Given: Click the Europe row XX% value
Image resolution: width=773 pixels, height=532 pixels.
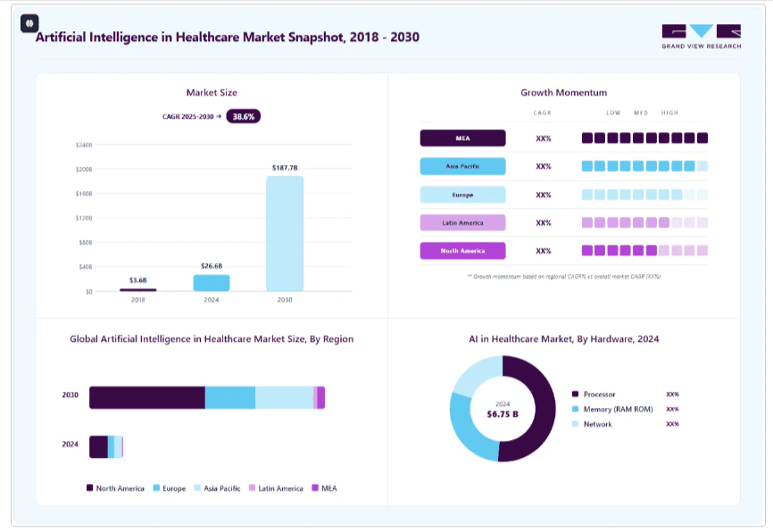Looking at the screenshot, I should (544, 195).
